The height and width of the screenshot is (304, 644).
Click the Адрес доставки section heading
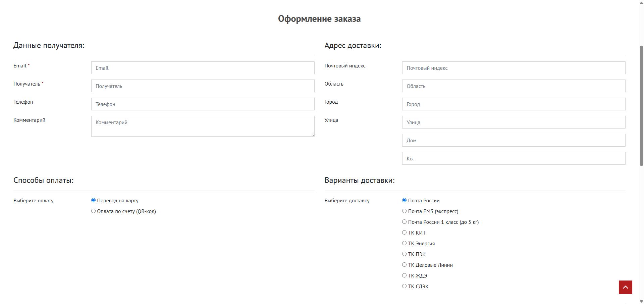pos(353,45)
